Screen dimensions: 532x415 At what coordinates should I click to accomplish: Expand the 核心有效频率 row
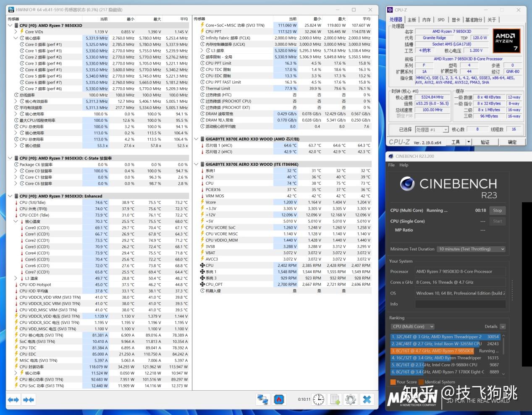point(16,101)
